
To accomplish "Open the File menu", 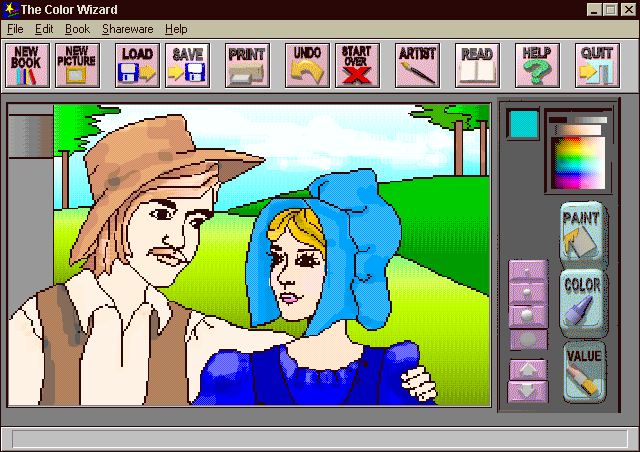I will (15, 29).
